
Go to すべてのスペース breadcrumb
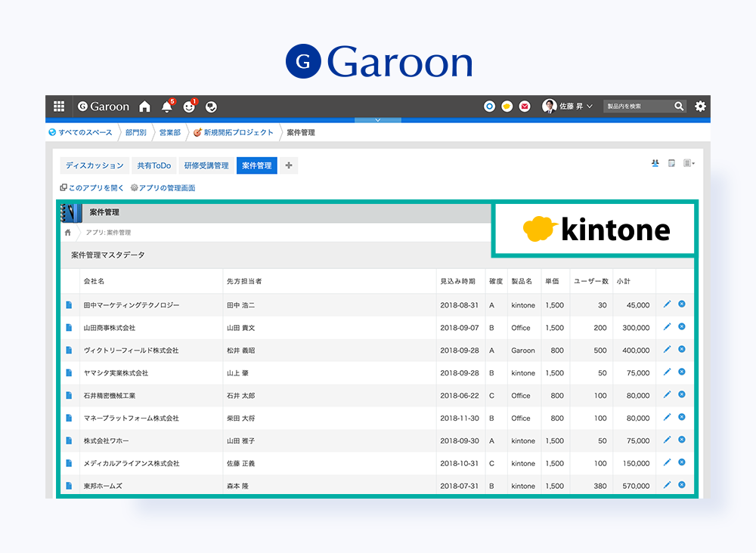[x=81, y=132]
